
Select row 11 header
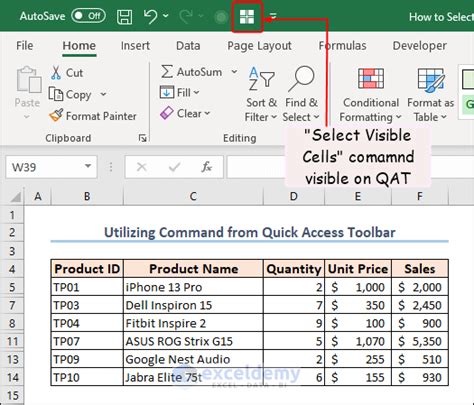12,341
